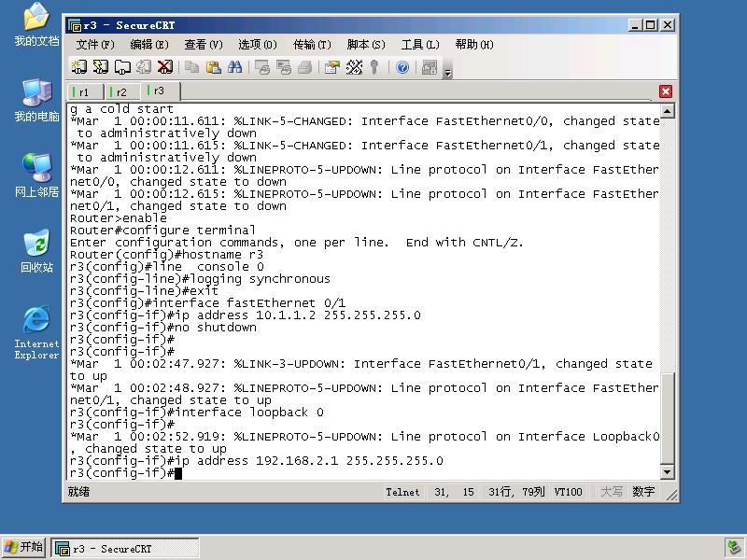The image size is (747, 560).
Task: Click the interface loopback 0 line
Action: coord(197,413)
